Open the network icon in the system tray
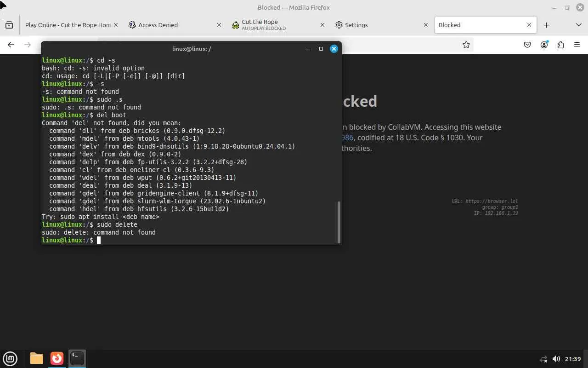Image resolution: width=588 pixels, height=368 pixels. [x=543, y=359]
